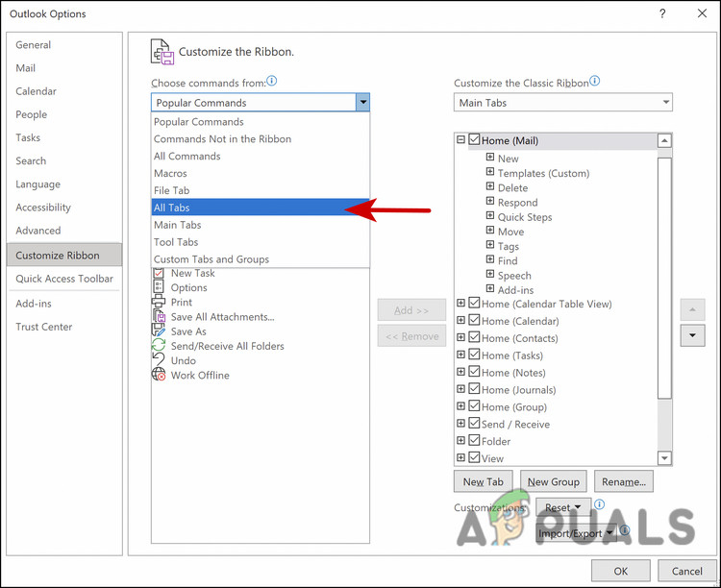
Task: Open the Main Tabs dropdown
Action: pos(562,103)
